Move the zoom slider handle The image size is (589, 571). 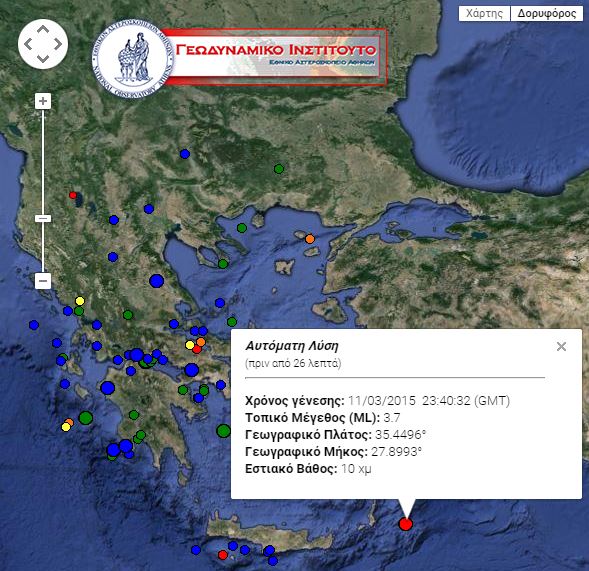pos(43,219)
